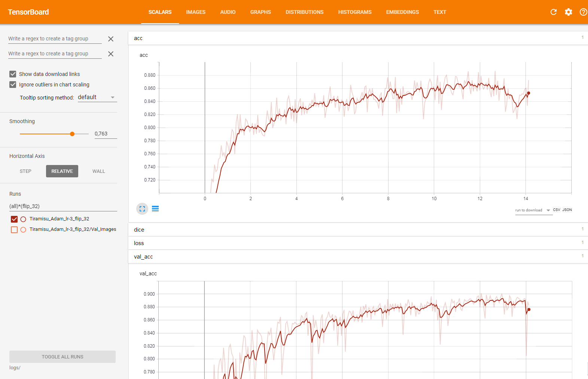Switch to the TEXT tab
This screenshot has width=588, height=379.
pos(440,12)
